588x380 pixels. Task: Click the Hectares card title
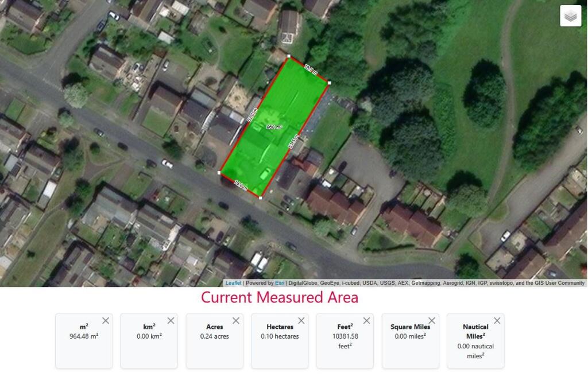click(x=280, y=327)
